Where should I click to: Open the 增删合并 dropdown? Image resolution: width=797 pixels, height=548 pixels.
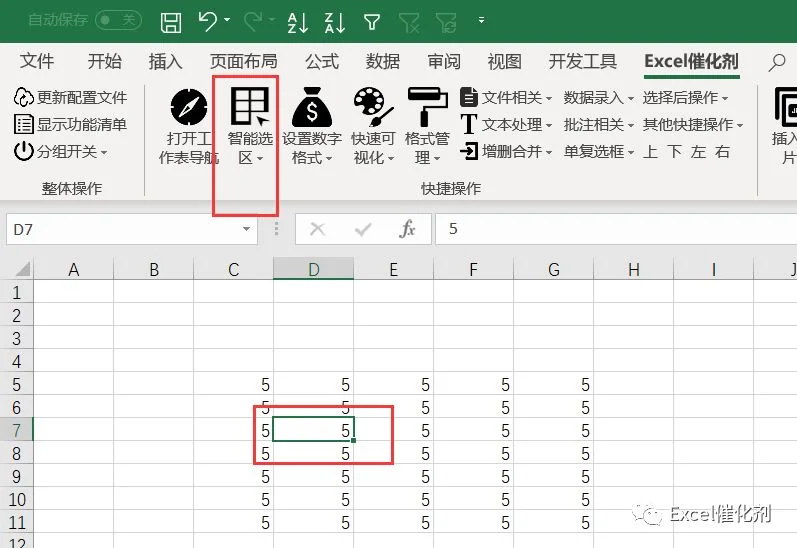coord(506,151)
